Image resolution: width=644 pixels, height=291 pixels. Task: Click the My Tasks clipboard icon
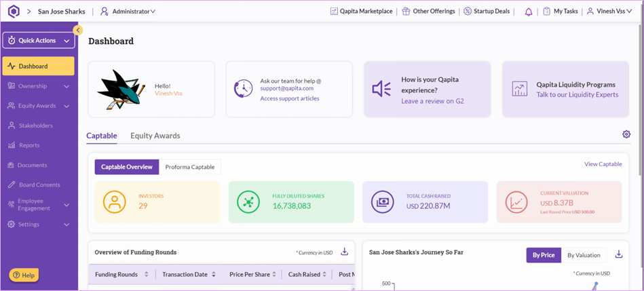[547, 12]
